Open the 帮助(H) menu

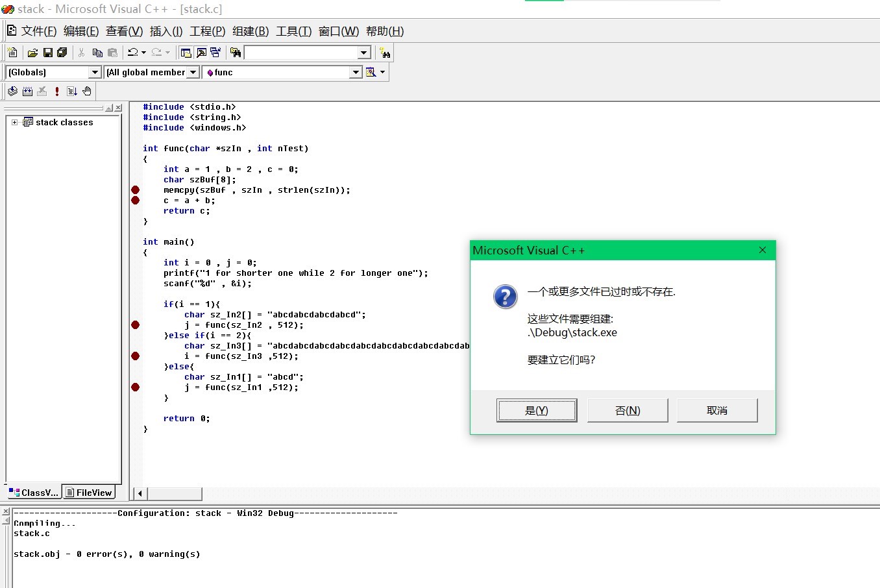point(385,31)
